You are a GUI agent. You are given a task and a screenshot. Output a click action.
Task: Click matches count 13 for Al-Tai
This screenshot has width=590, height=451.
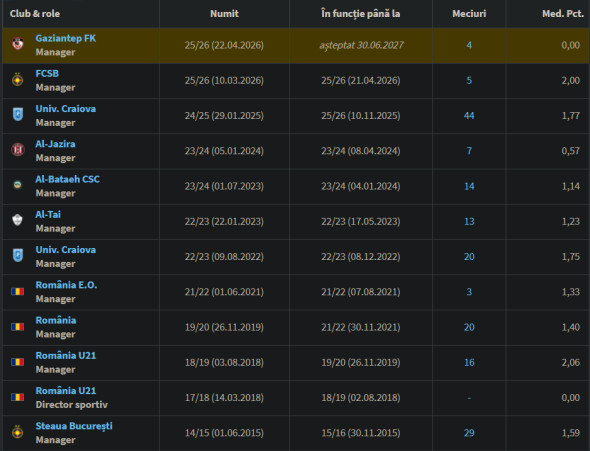pos(469,222)
